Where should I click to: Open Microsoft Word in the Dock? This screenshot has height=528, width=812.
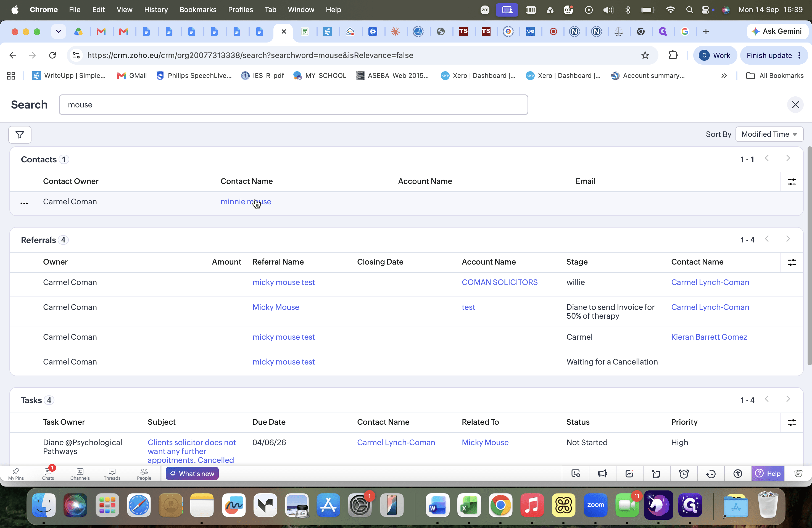437,505
